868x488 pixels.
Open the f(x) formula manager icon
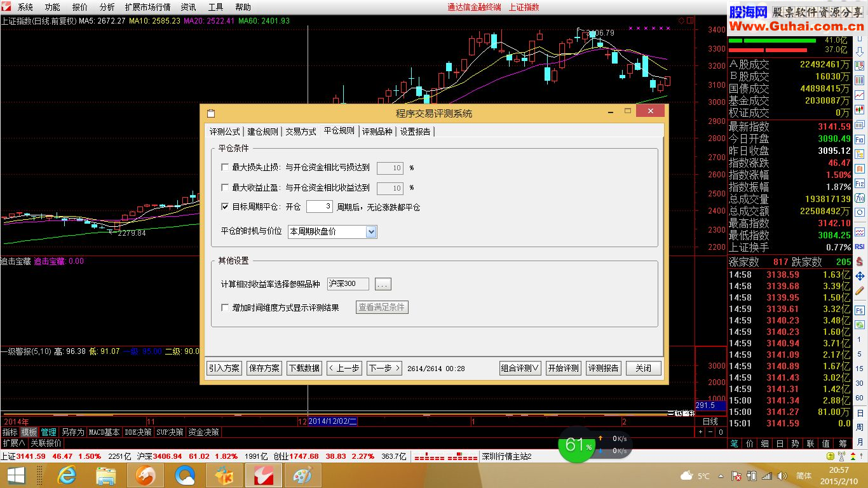click(x=859, y=198)
